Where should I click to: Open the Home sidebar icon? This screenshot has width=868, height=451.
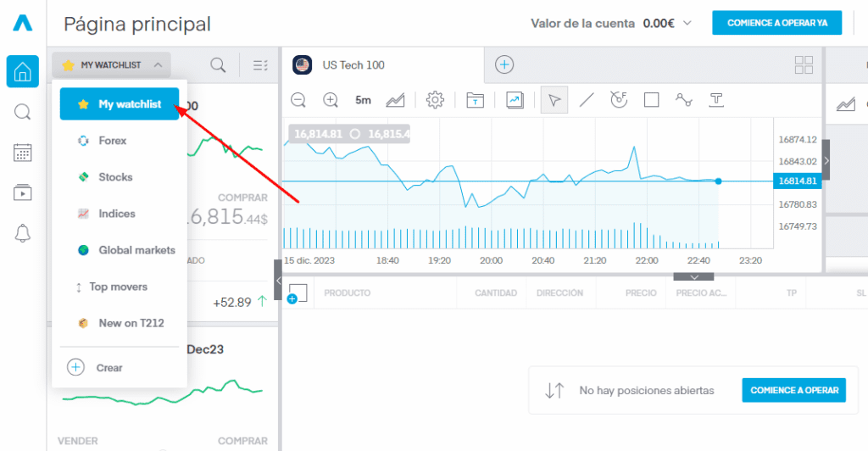pos(23,71)
